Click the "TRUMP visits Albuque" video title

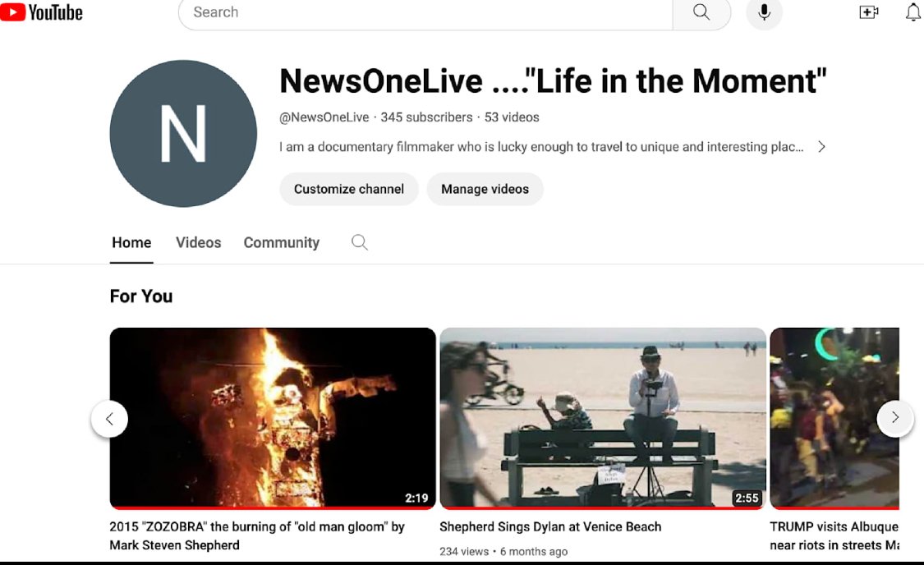834,535
